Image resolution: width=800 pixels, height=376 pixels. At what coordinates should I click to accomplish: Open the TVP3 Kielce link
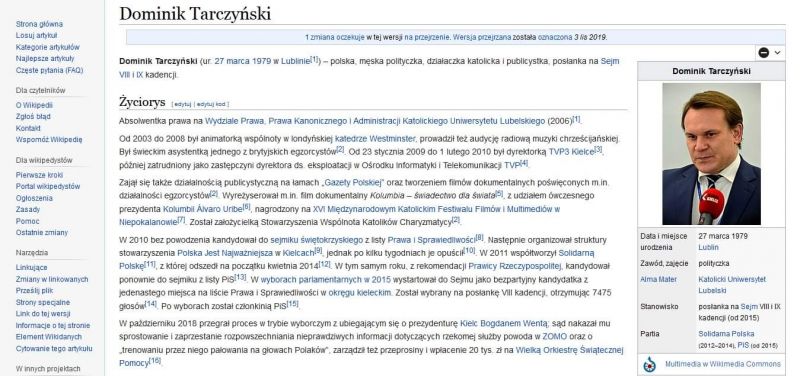click(x=571, y=152)
